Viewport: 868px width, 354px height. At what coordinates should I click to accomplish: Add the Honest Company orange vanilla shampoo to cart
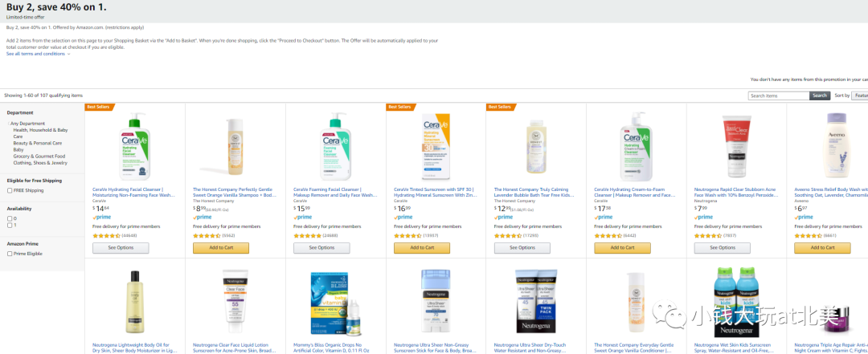[x=221, y=248]
